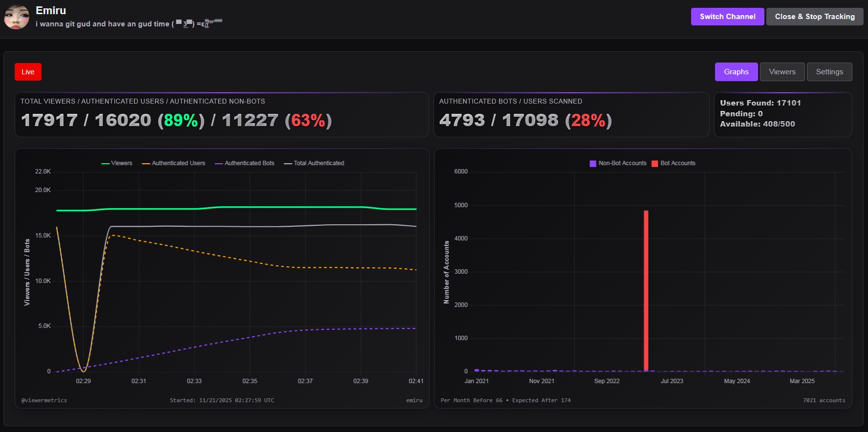Hide the Authenticated Users legend series

click(x=174, y=163)
